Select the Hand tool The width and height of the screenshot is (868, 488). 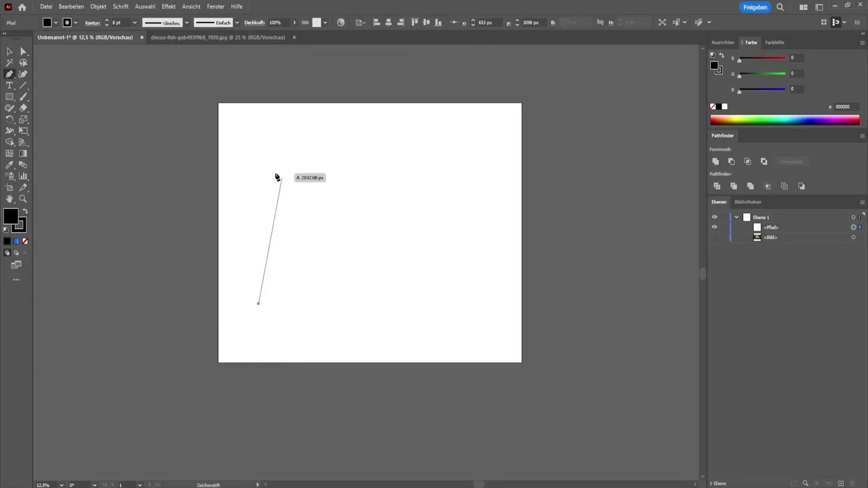point(9,199)
